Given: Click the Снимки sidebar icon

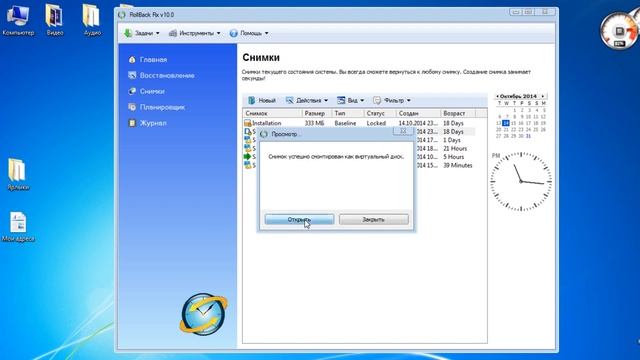Looking at the screenshot, I should coord(132,91).
